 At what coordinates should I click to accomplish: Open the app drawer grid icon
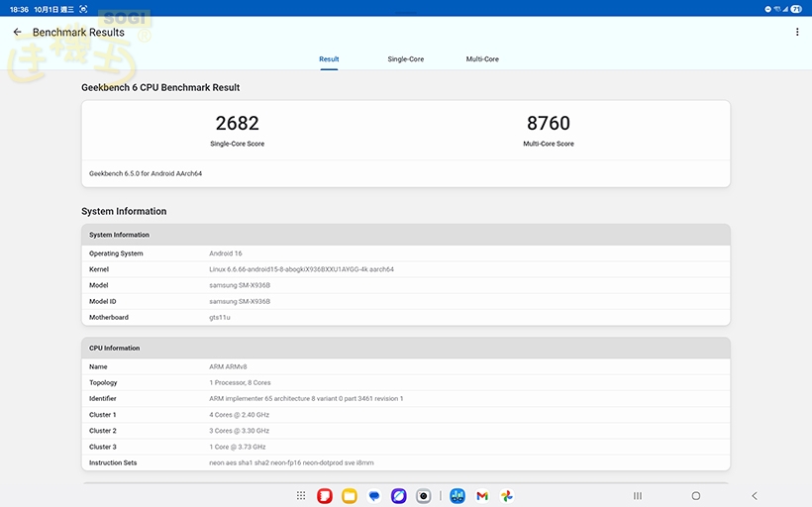(x=300, y=496)
